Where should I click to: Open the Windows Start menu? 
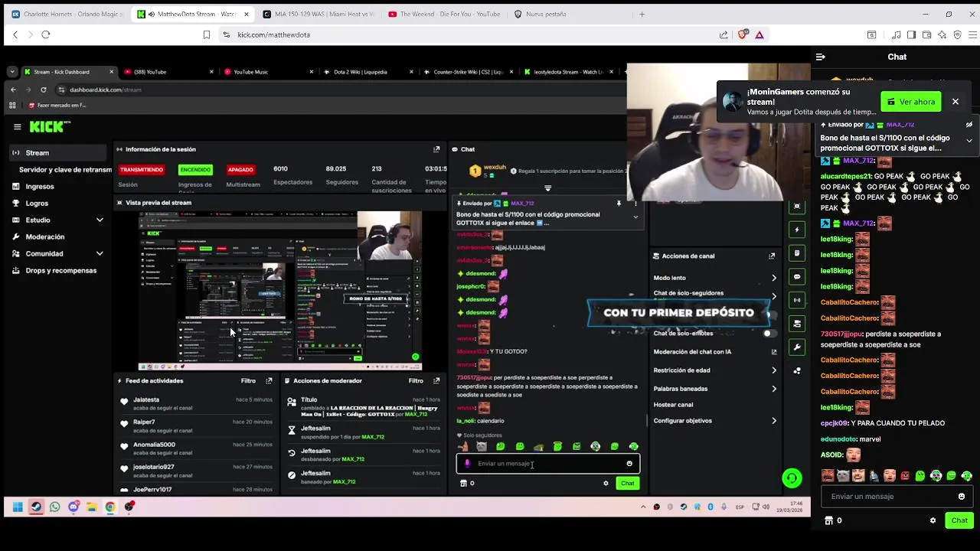[18, 507]
